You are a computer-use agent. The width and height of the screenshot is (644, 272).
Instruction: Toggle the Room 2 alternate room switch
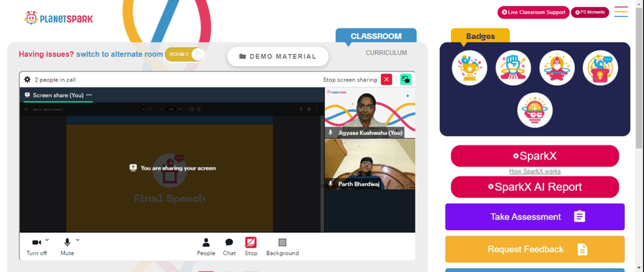click(x=184, y=54)
